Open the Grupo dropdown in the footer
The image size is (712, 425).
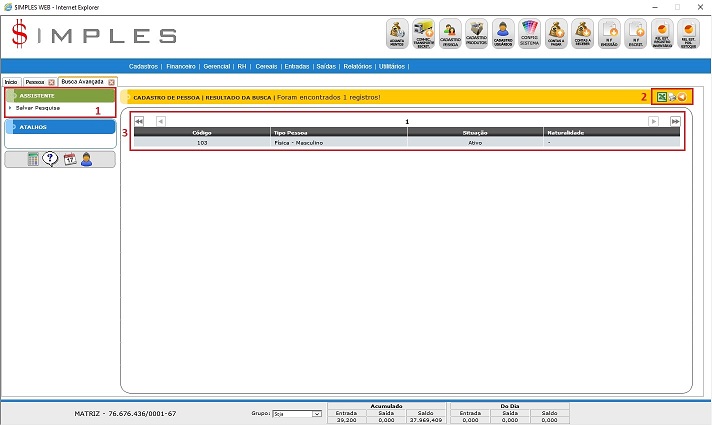(x=297, y=413)
